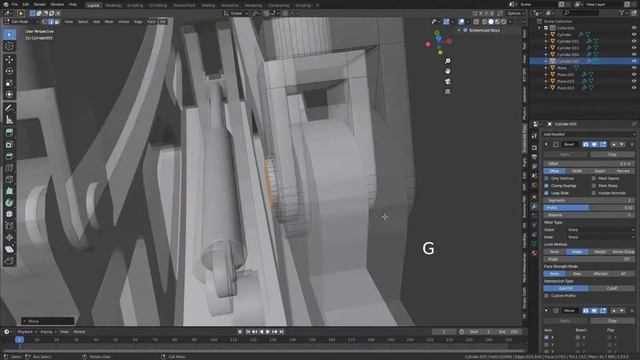Select the Knife tool
Image resolution: width=640 pixels, height=360 pixels.
tap(9, 180)
